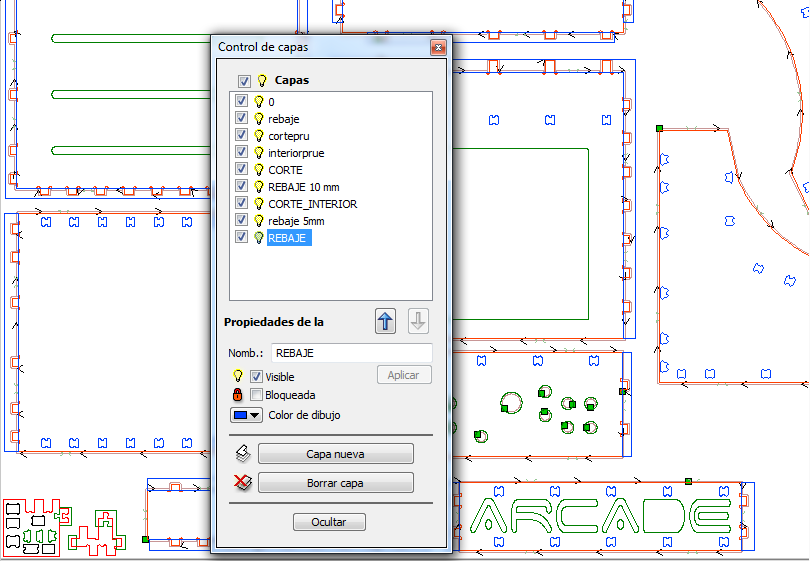810x561 pixels.
Task: Select the cortepru layer name
Action: (x=289, y=136)
